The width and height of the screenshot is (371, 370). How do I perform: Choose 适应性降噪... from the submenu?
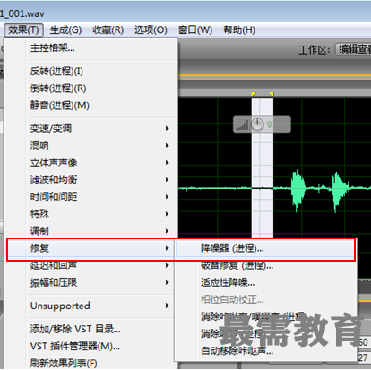pos(265,283)
